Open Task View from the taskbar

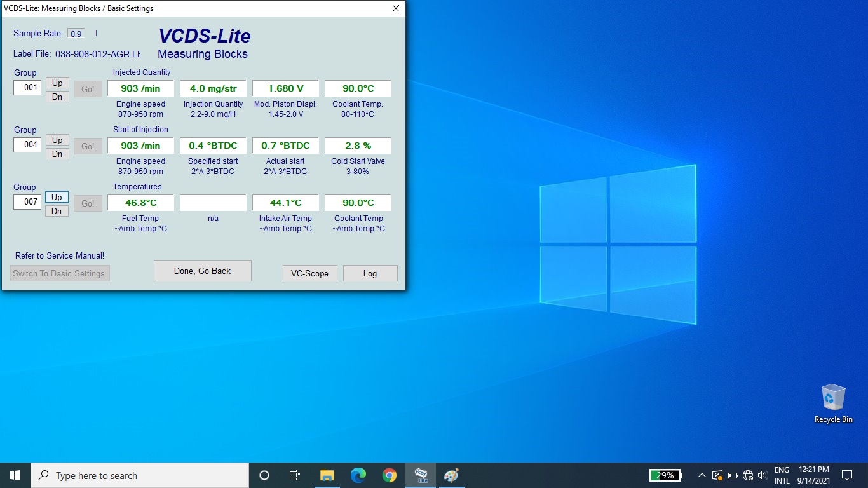pos(295,475)
